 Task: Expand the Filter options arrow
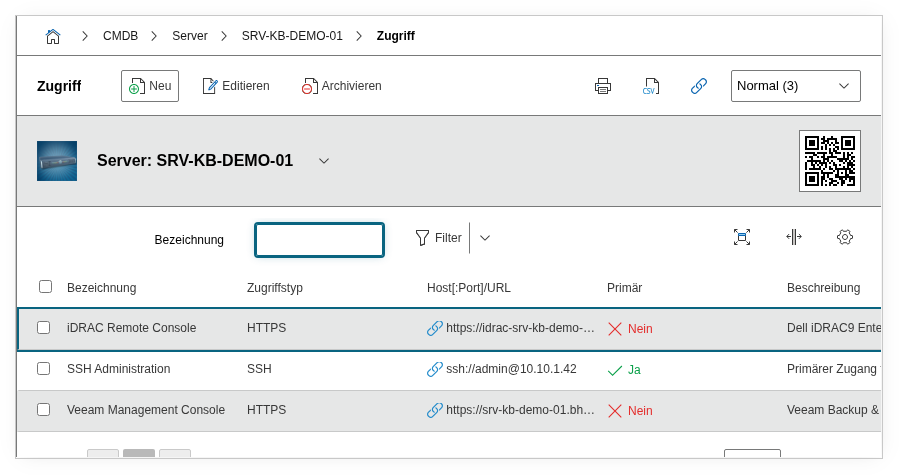tap(485, 238)
